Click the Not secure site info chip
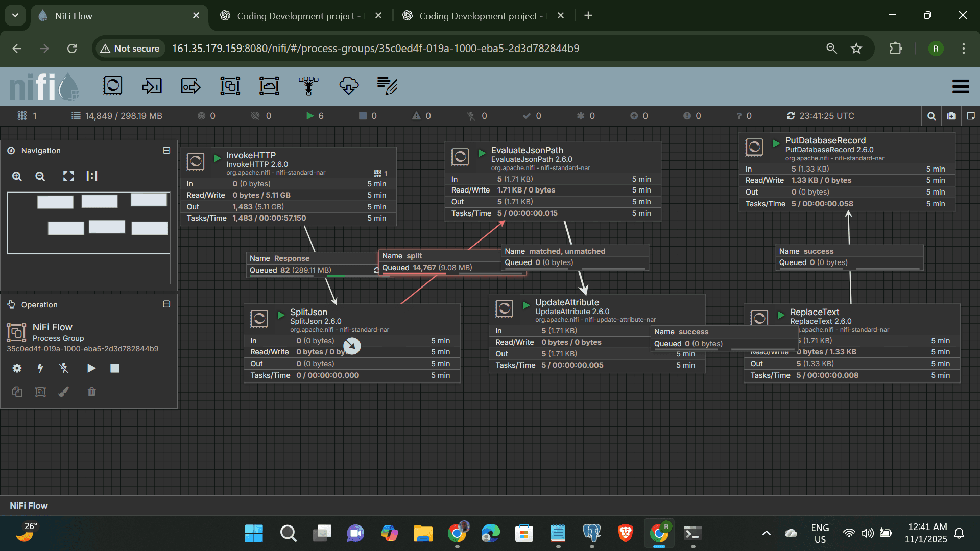Viewport: 980px width, 551px height. coord(130,49)
